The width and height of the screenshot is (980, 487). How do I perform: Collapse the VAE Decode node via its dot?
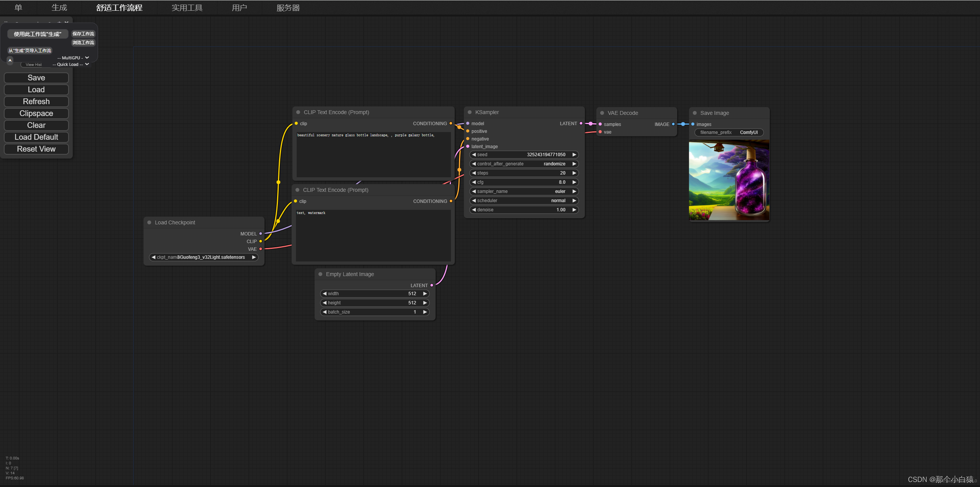point(602,113)
